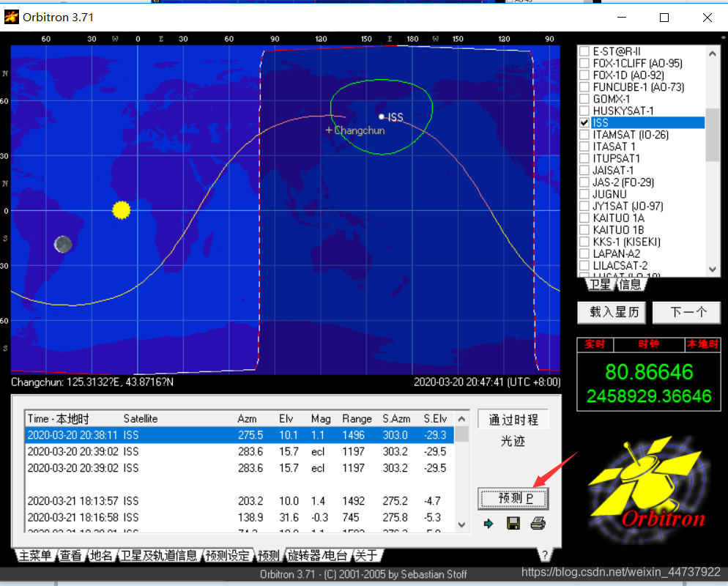Image resolution: width=728 pixels, height=586 pixels.
Task: Select the 2020-03-21 18:13:57 ISS row
Action: pos(239,501)
